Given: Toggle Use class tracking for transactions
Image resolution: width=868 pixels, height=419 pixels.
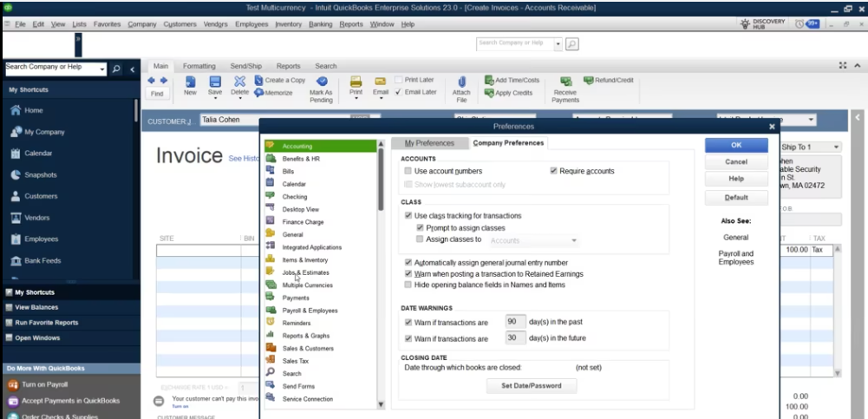Looking at the screenshot, I should pos(408,215).
